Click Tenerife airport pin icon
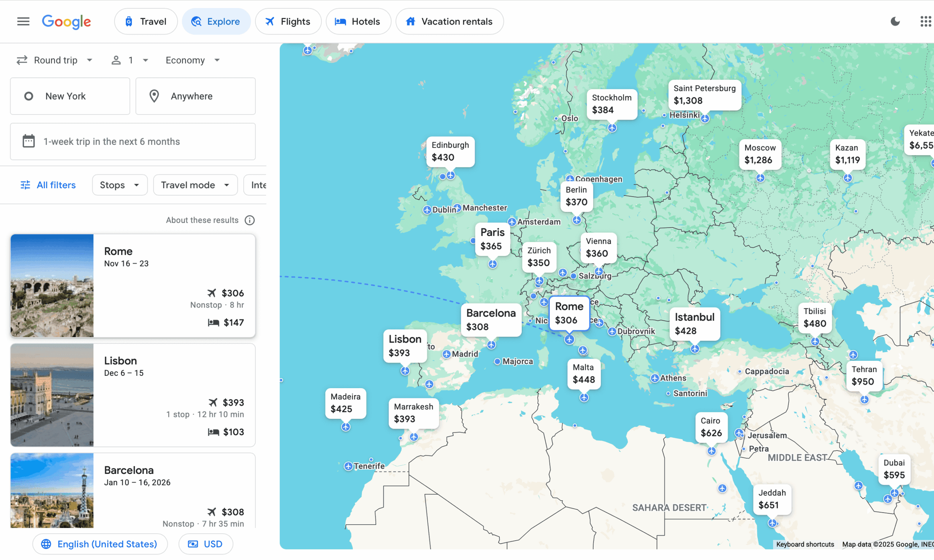Image resolution: width=934 pixels, height=560 pixels. [348, 466]
